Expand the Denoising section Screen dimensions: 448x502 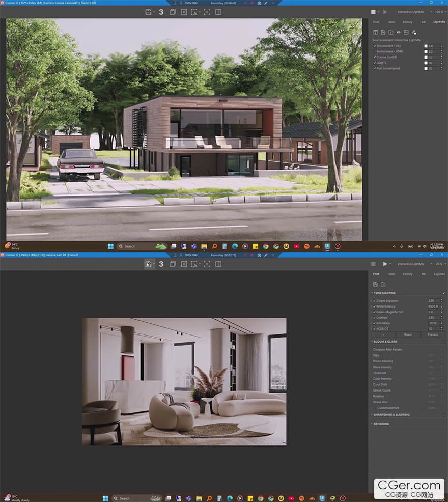(x=372, y=424)
